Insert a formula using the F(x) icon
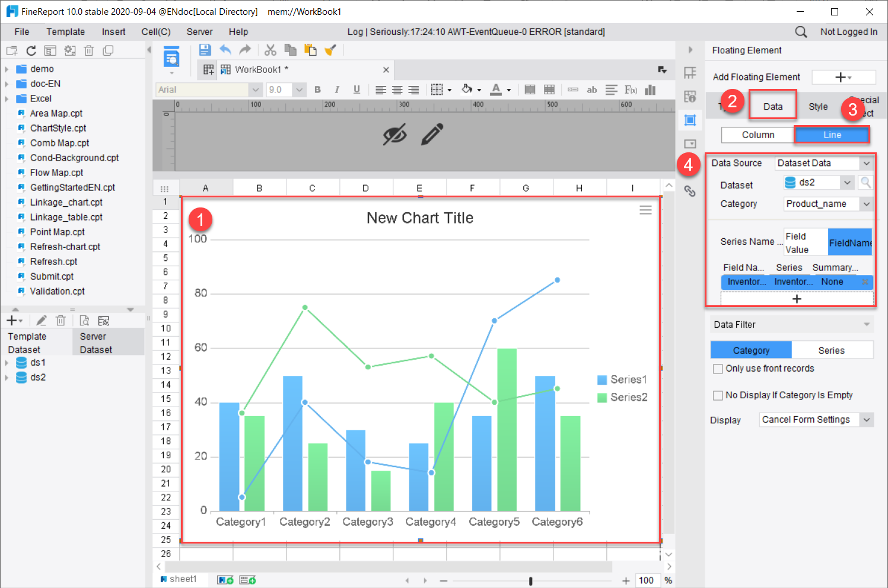The height and width of the screenshot is (588, 888). 630,90
